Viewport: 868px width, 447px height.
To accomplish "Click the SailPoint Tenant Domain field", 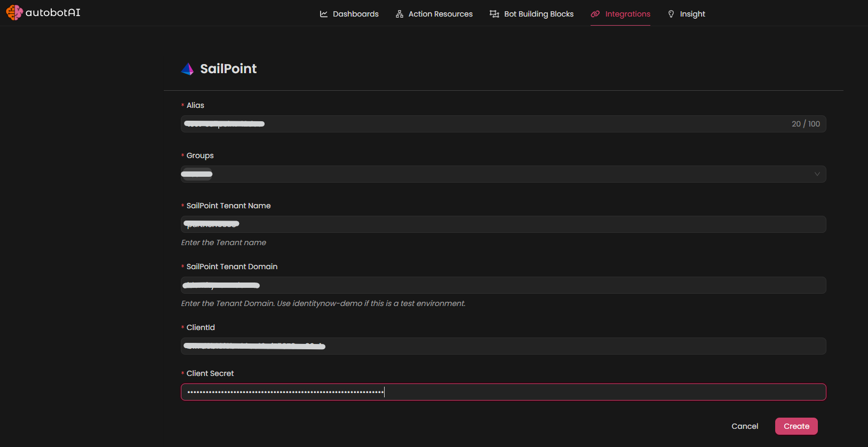I will (503, 285).
